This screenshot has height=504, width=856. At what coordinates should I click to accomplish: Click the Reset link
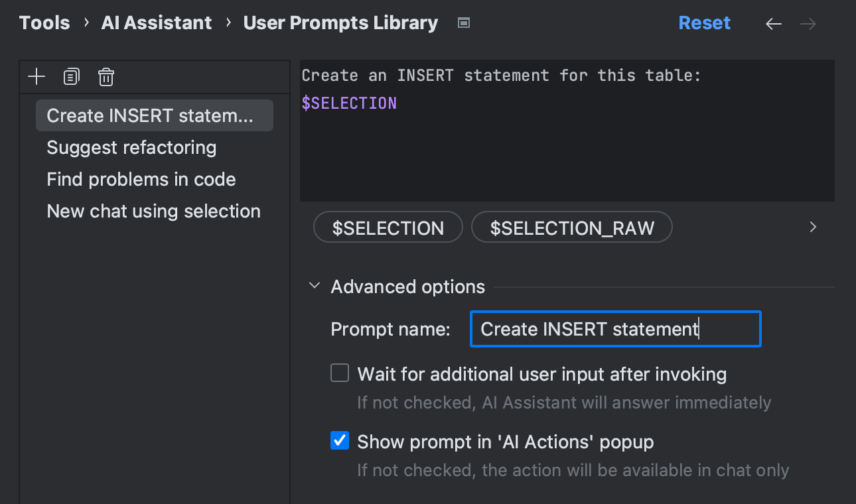click(705, 23)
